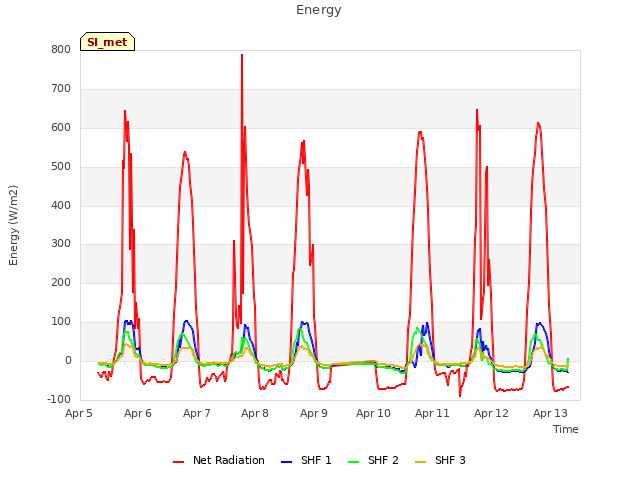Click the Apr 12 x-axis tick label
Image resolution: width=640 pixels, height=480 pixels.
click(491, 413)
